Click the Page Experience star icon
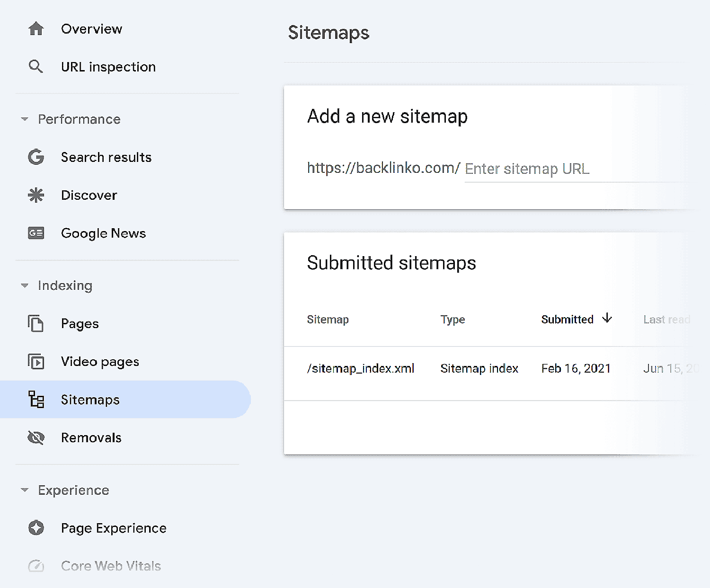This screenshot has width=710, height=588. point(36,528)
